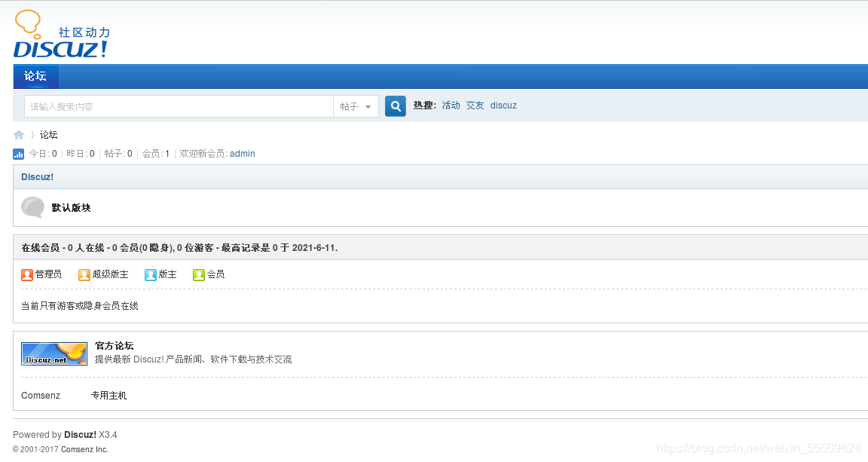
Task: Click the 超级版主 role icon
Action: pyautogui.click(x=84, y=275)
